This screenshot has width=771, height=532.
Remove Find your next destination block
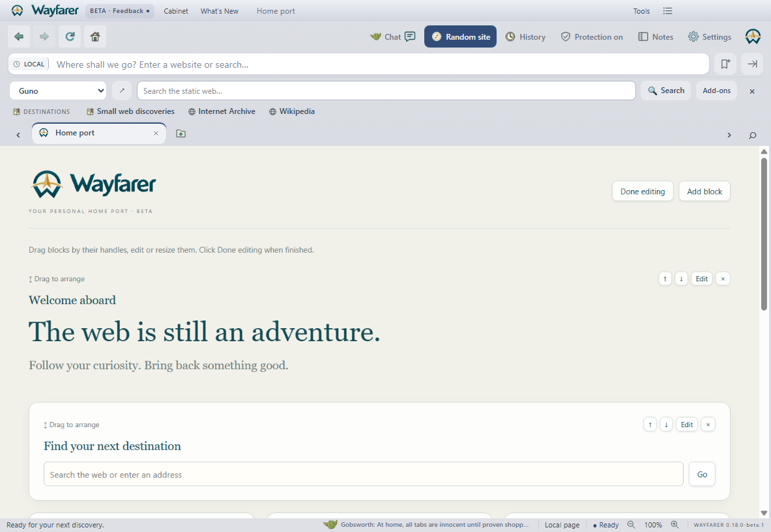(708, 425)
